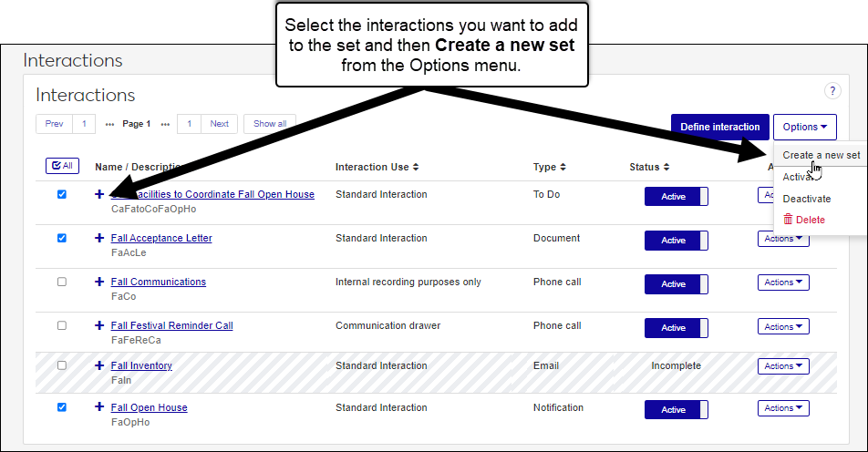The width and height of the screenshot is (868, 452).
Task: Check the Fall Communications checkbox
Action: (x=62, y=282)
